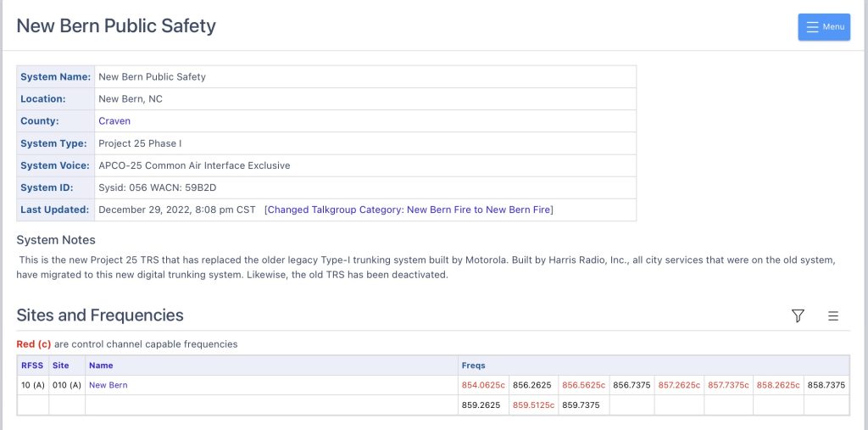868x430 pixels.
Task: Open the table options hamburger icon
Action: pyautogui.click(x=833, y=316)
